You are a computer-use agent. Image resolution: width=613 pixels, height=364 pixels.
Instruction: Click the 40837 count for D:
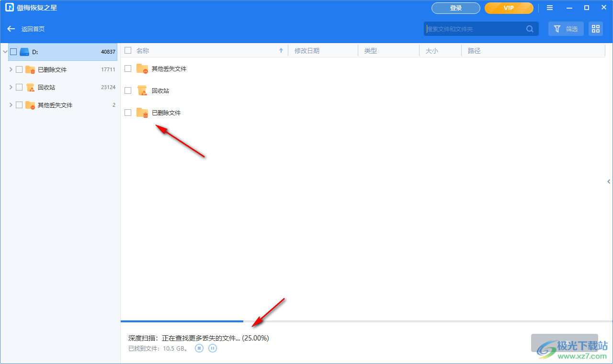tap(108, 52)
